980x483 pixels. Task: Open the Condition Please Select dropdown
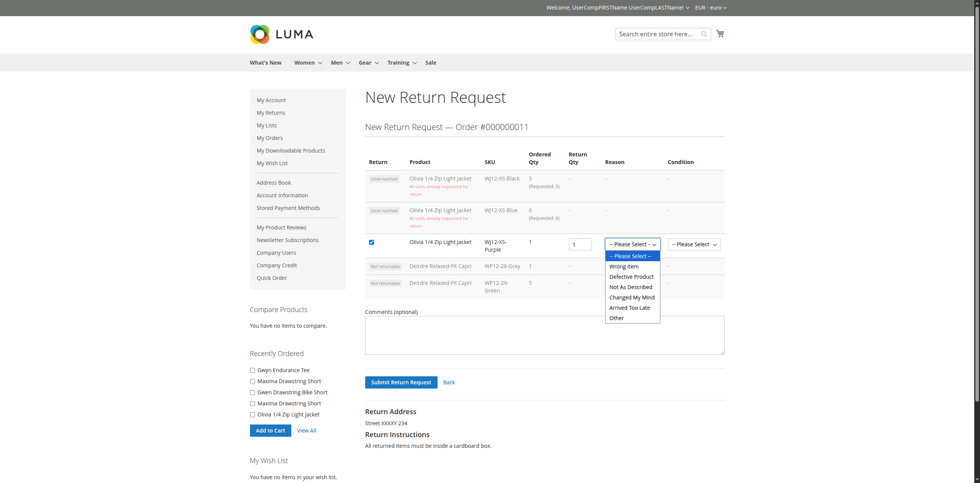(x=694, y=244)
